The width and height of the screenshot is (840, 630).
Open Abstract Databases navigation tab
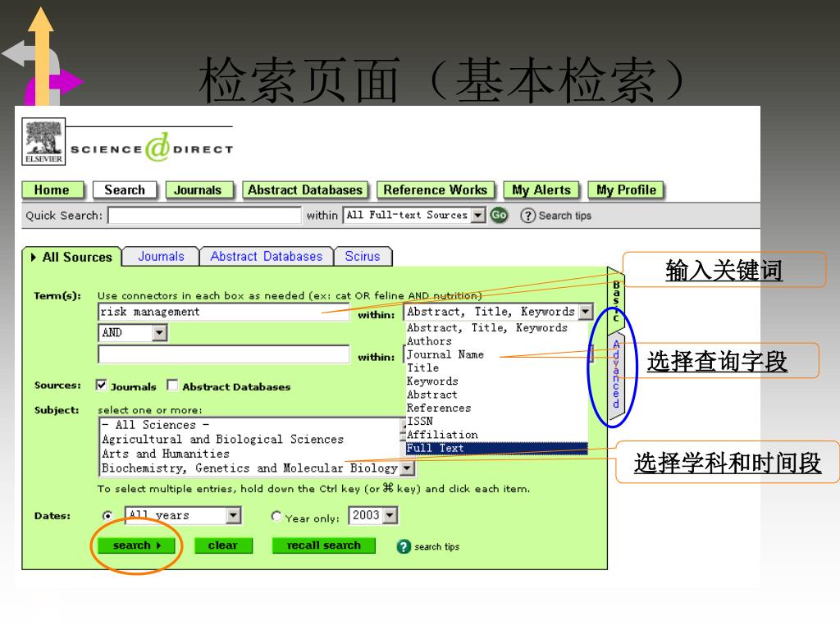[305, 190]
